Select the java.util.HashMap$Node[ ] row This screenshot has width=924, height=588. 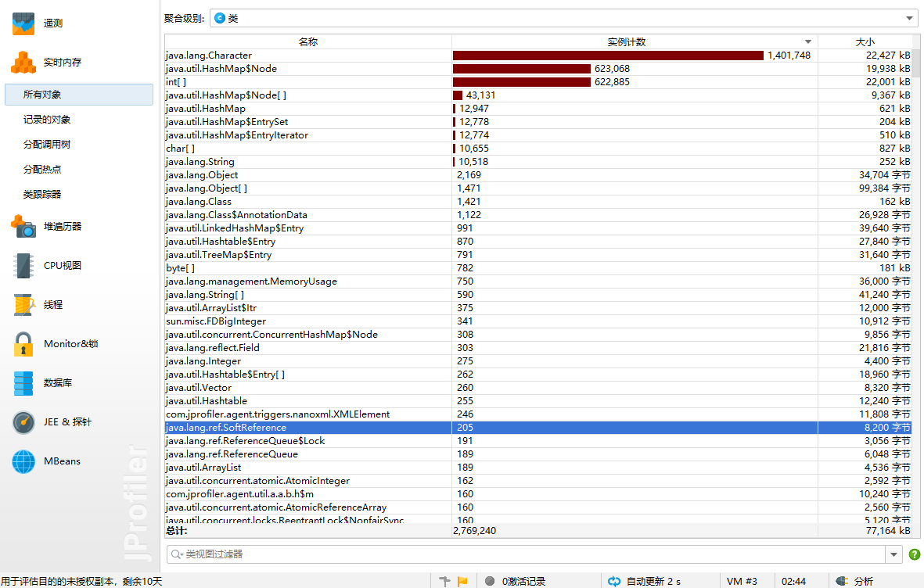(538, 95)
